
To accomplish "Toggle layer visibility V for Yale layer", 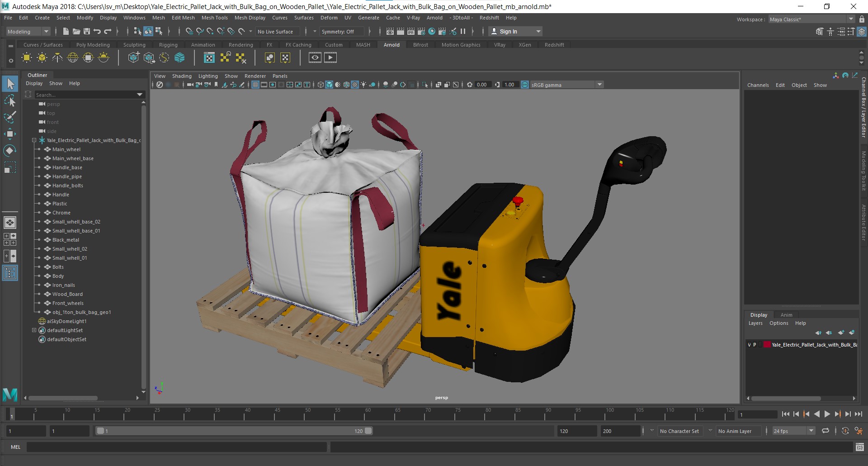I will [x=749, y=345].
